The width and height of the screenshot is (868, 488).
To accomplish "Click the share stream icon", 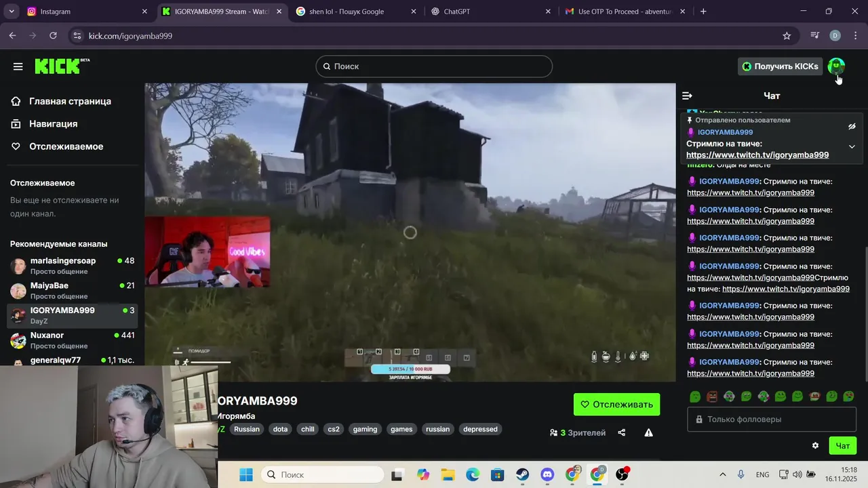I will click(x=621, y=432).
